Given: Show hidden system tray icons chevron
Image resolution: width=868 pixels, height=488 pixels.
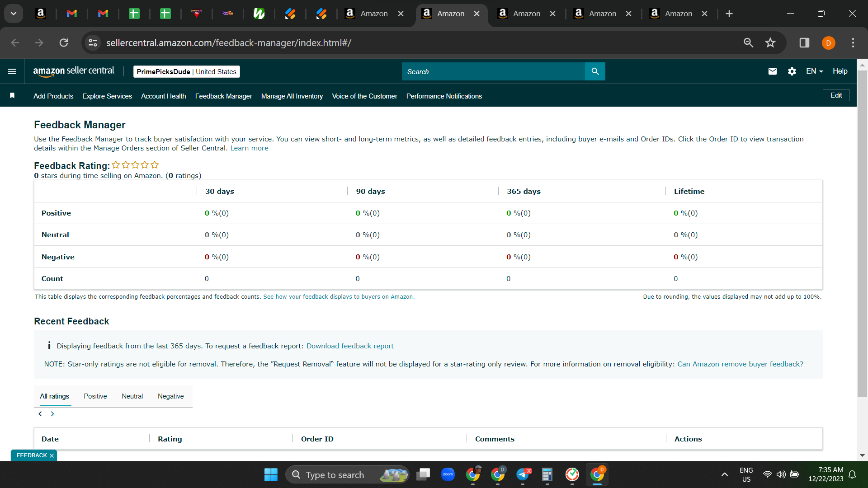Looking at the screenshot, I should (724, 474).
